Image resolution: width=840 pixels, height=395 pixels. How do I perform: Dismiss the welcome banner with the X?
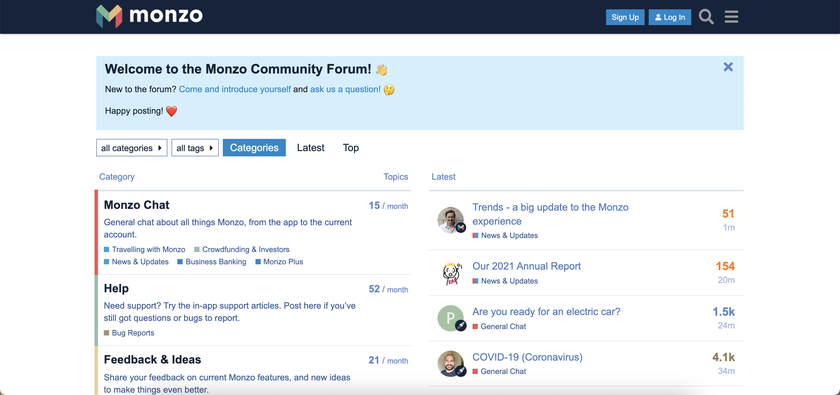click(728, 67)
